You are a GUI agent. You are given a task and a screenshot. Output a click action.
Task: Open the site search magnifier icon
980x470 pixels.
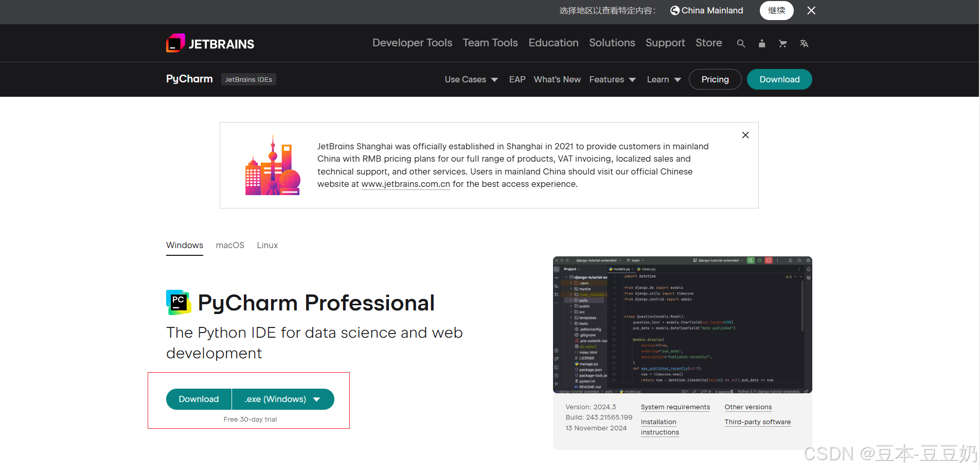point(741,44)
